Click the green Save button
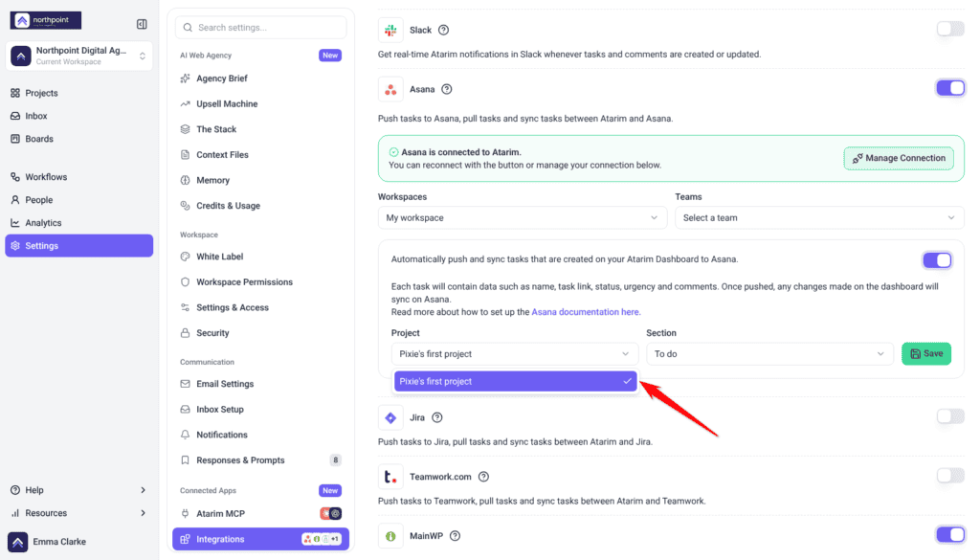The width and height of the screenshot is (980, 560). click(x=926, y=354)
